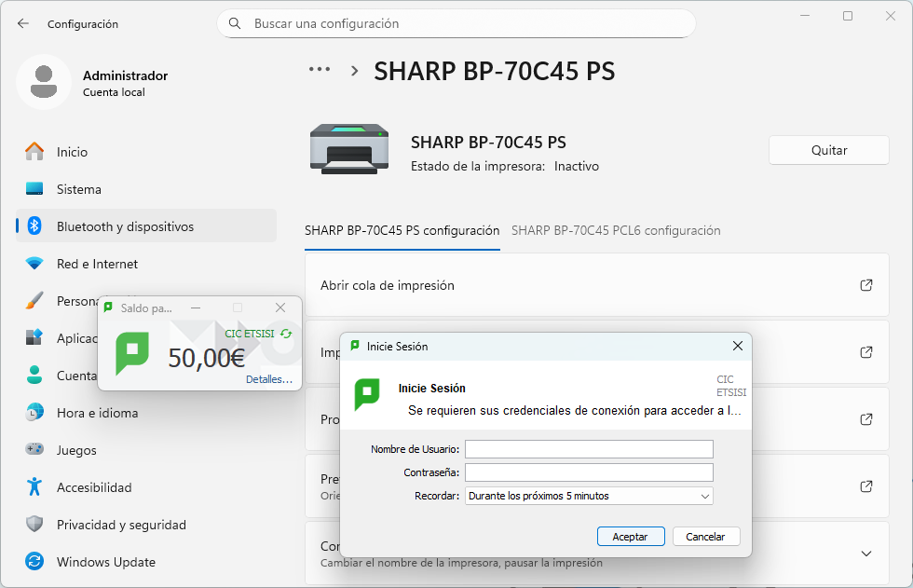Click the CIC ETSISI label in the Saldo window
The height and width of the screenshot is (588, 913).
coord(250,334)
